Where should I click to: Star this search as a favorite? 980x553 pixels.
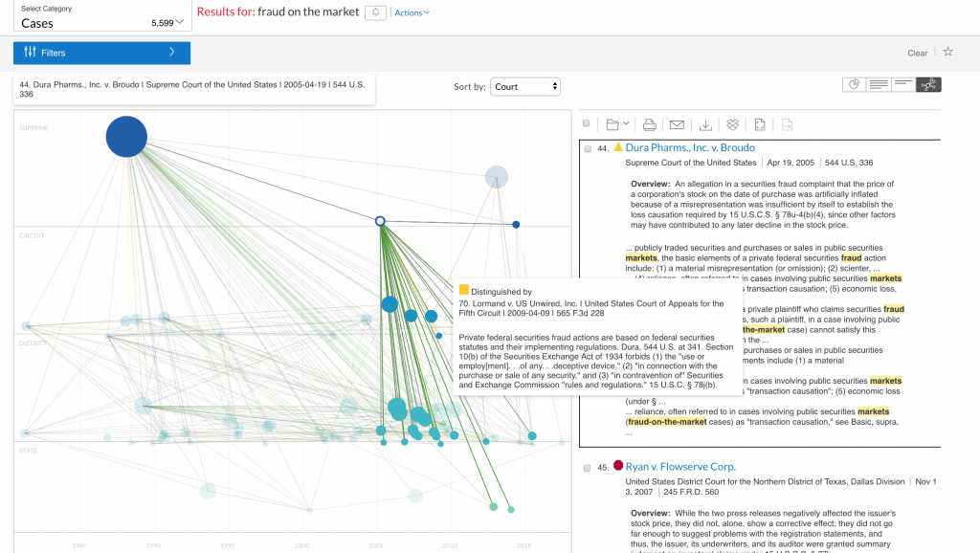point(947,53)
